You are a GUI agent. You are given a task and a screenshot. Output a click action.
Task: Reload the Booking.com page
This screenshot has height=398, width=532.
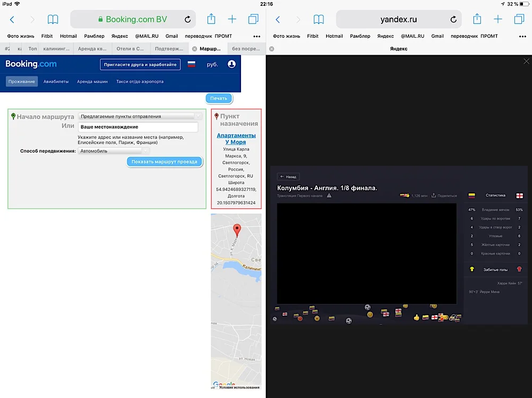click(x=188, y=19)
